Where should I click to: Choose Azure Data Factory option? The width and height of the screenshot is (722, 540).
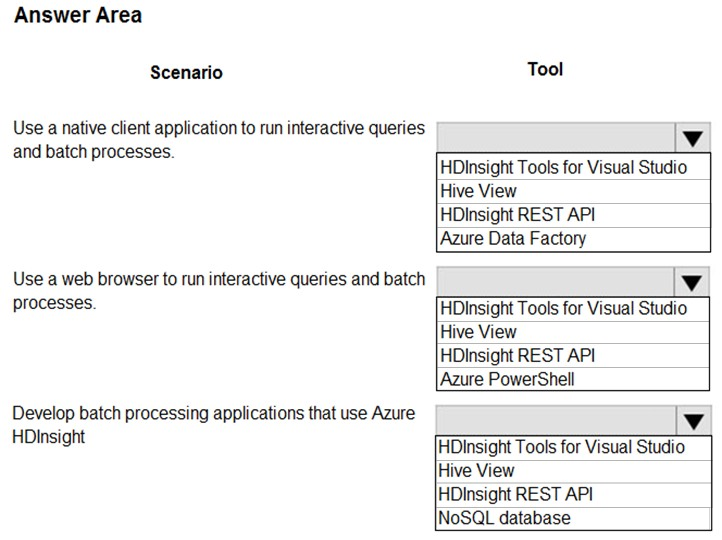coord(573,239)
